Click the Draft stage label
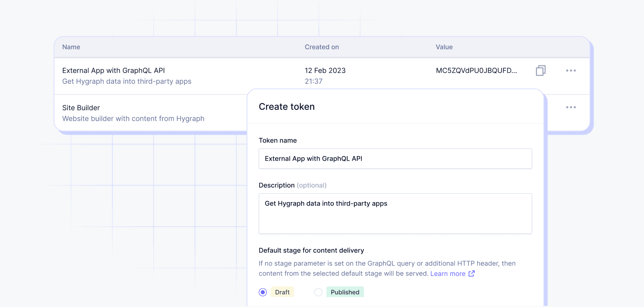This screenshot has width=644, height=307. coord(283,292)
